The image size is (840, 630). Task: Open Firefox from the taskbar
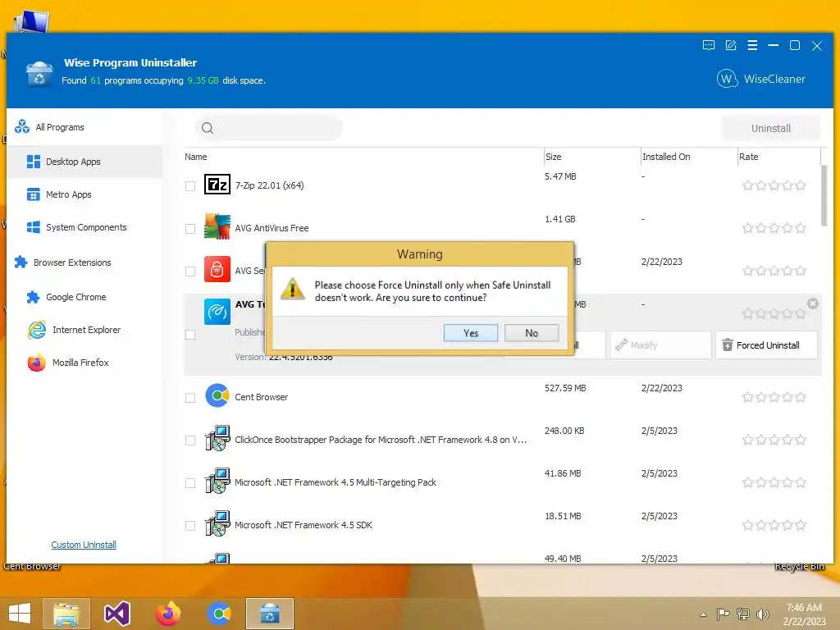click(x=167, y=614)
